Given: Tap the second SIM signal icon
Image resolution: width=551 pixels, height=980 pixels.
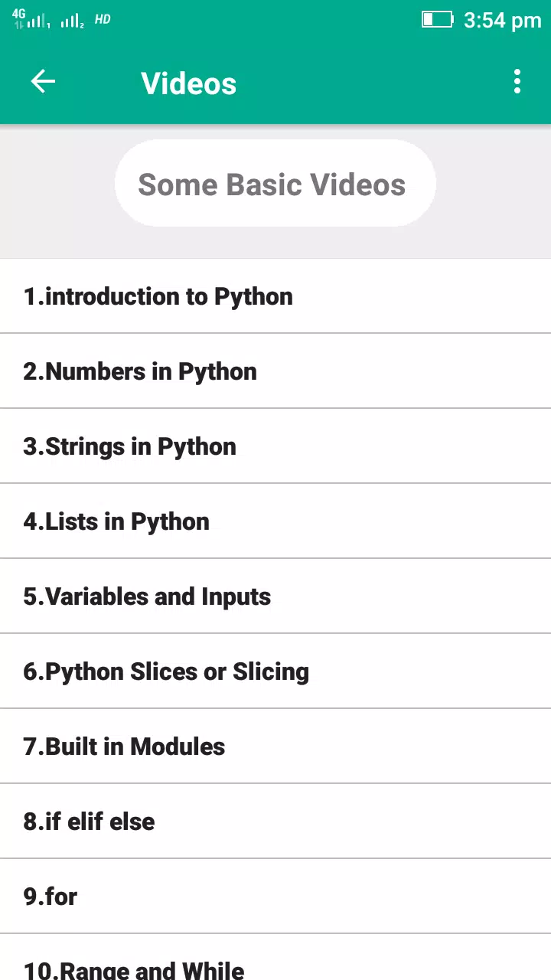Looking at the screenshot, I should (73, 21).
